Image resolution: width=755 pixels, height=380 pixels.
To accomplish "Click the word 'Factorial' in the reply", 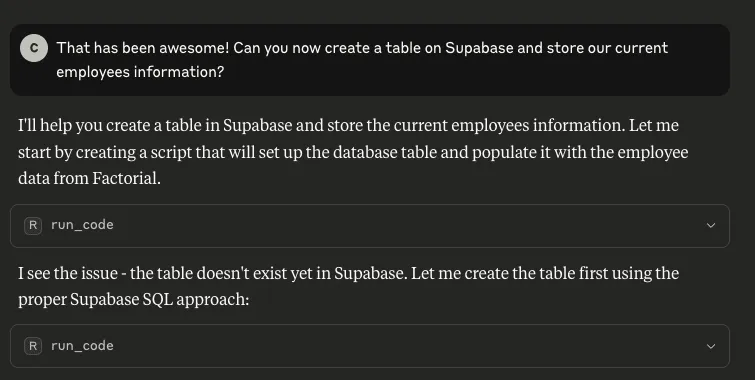I will tap(124, 179).
